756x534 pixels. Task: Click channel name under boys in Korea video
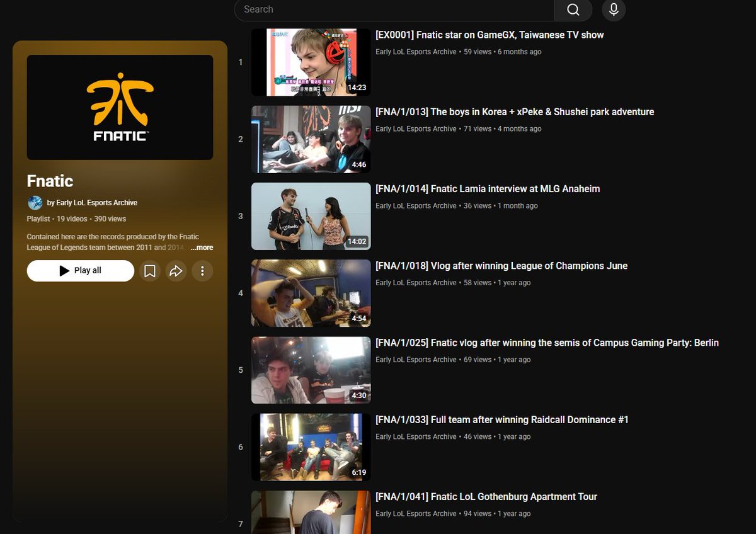click(x=416, y=128)
